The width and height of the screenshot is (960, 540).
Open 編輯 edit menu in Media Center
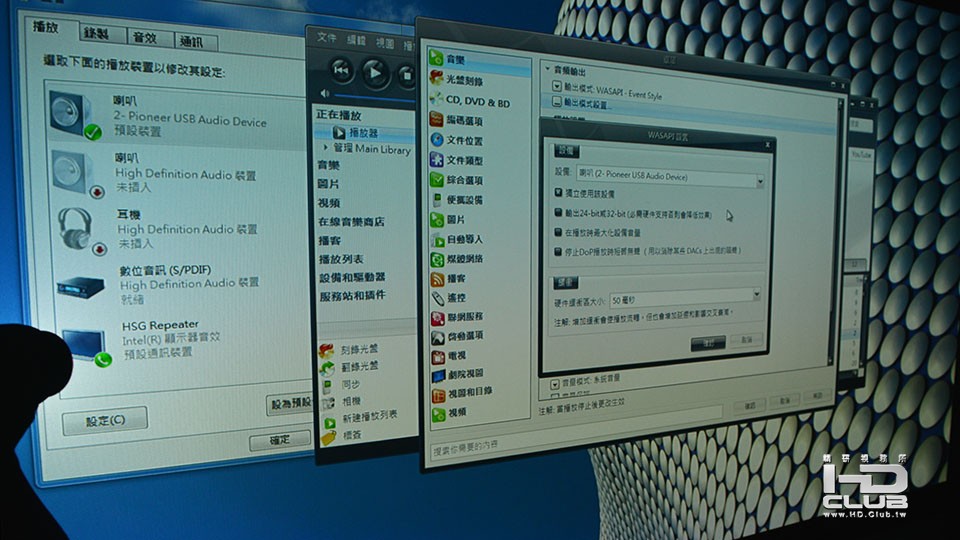(356, 40)
